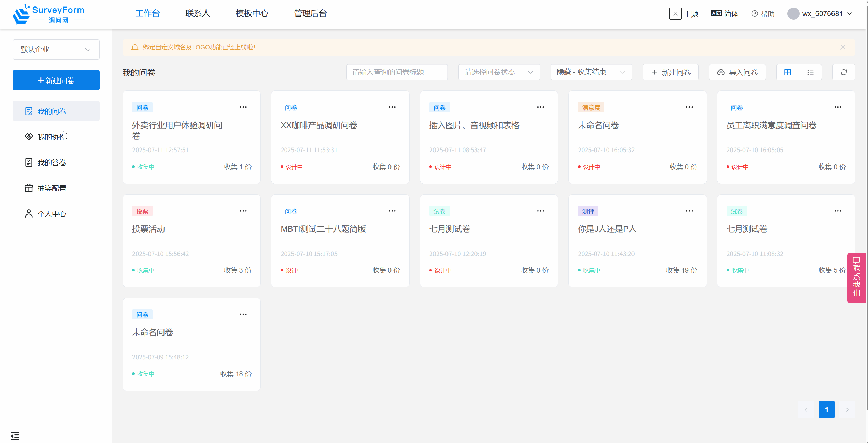The width and height of the screenshot is (868, 443).
Task: Click the blue 新建问卷 sidebar button
Action: coord(56,80)
